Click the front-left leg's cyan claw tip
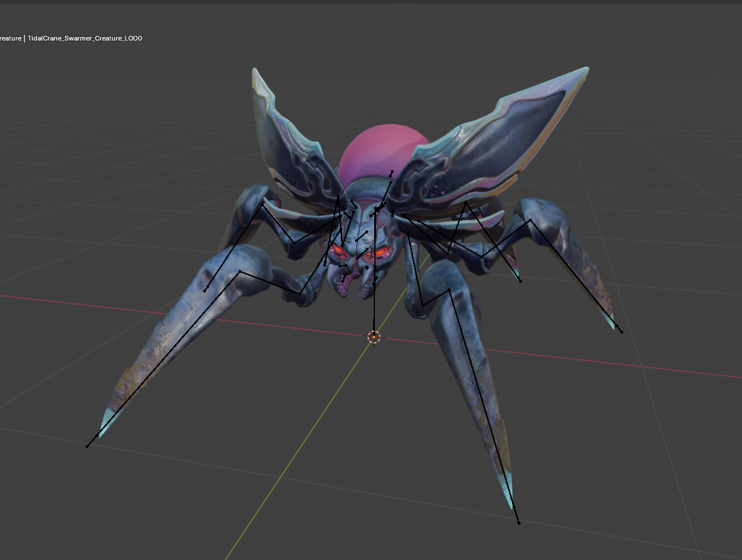742x560 pixels. click(106, 421)
